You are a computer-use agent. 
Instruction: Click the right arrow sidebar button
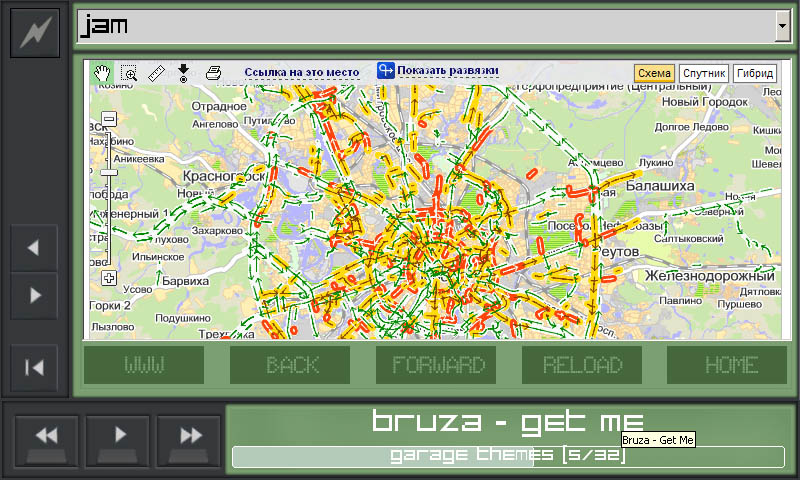coord(34,295)
